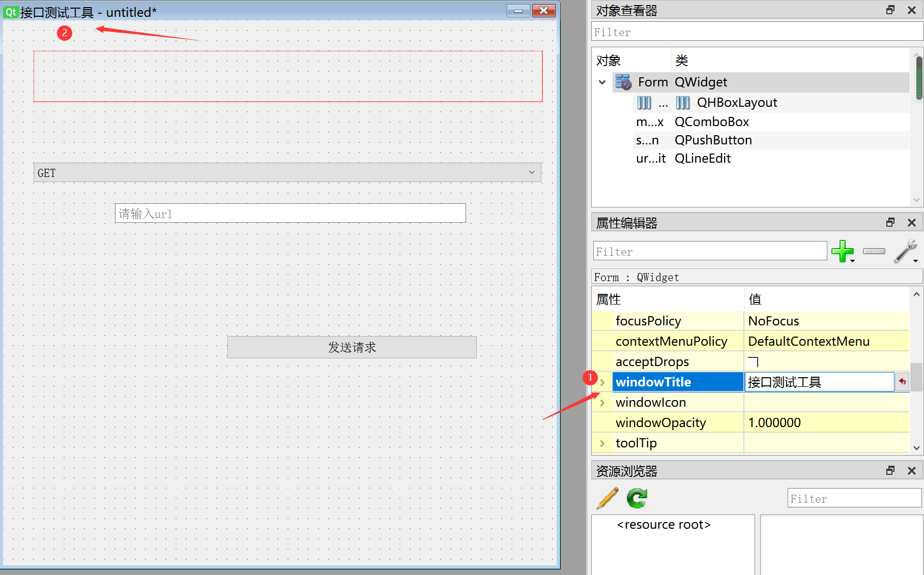924x575 pixels.
Task: Click the property editor scrollbar thumb
Action: [x=916, y=377]
